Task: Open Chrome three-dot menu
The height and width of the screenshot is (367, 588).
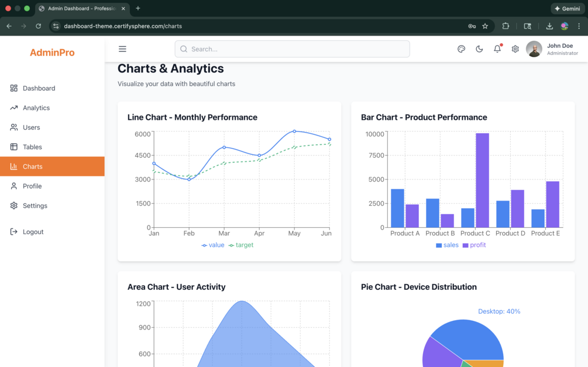Action: point(579,26)
